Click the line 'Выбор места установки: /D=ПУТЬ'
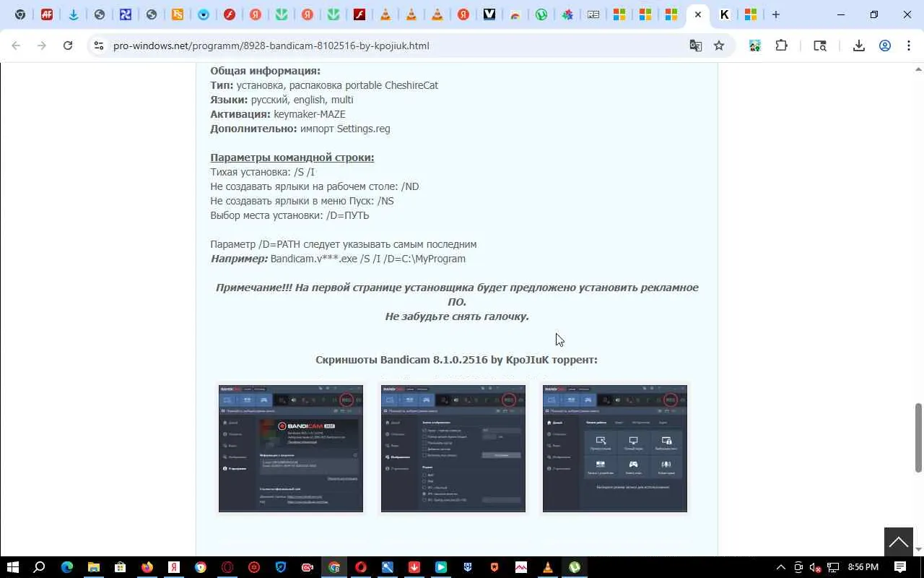 [x=289, y=215]
